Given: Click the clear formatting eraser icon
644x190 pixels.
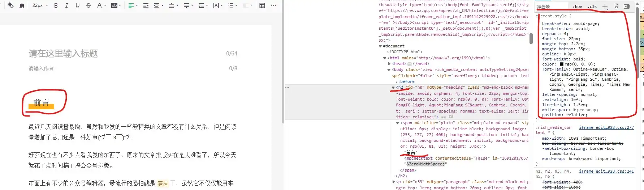Looking at the screenshot, I should tap(11, 5).
